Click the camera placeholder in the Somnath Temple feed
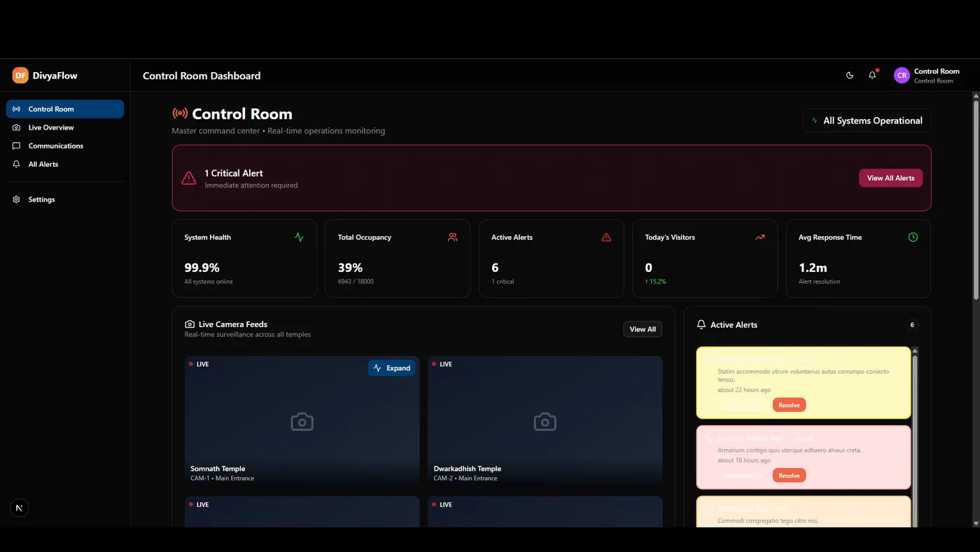Viewport: 980px width, 552px height. point(302,422)
